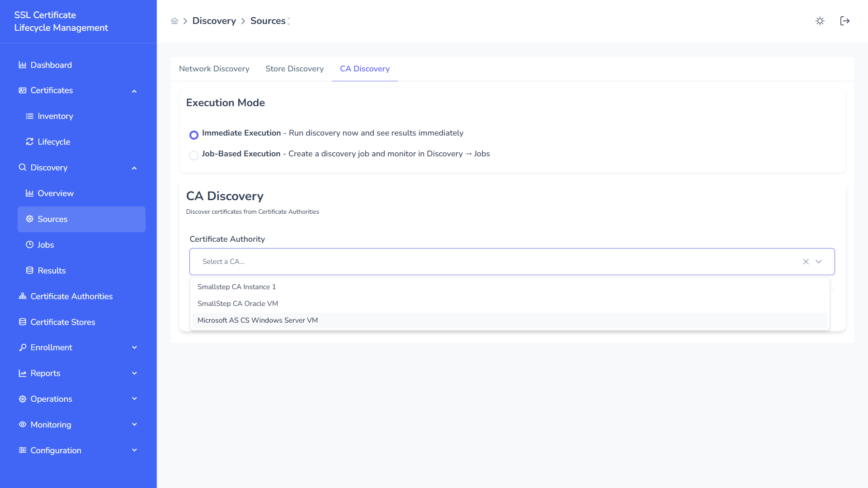This screenshot has width=868, height=488.
Task: Choose Smallstep CA Instance 1 option
Action: point(236,287)
